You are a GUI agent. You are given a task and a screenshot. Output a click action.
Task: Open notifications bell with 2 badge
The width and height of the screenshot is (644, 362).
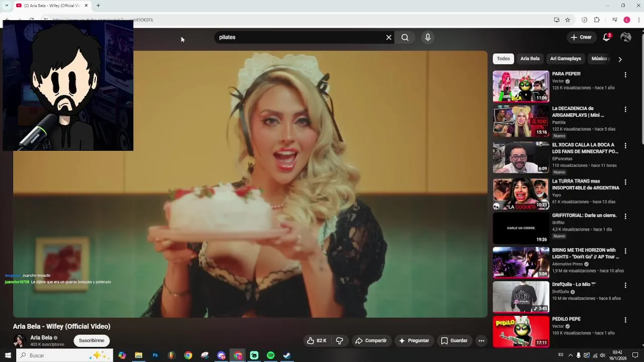click(607, 37)
